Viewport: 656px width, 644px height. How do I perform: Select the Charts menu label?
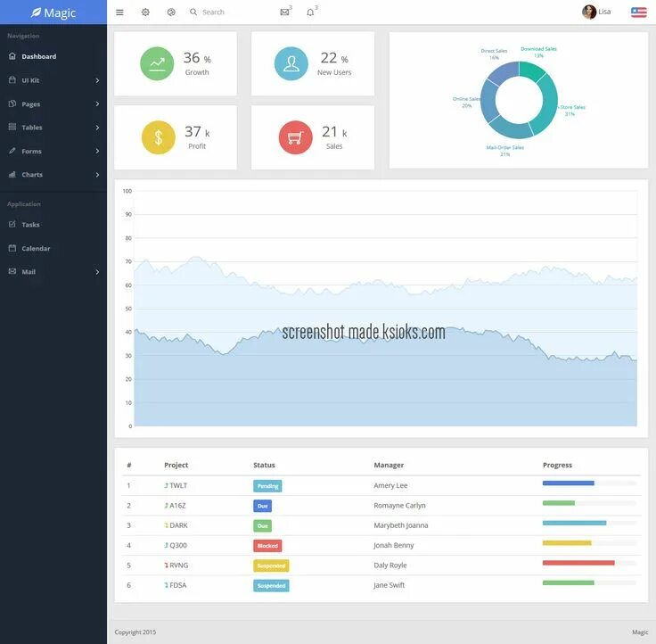coord(32,175)
